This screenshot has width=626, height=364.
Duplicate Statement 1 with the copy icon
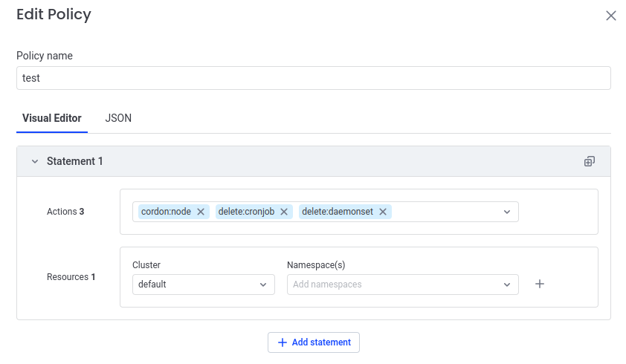pyautogui.click(x=589, y=161)
